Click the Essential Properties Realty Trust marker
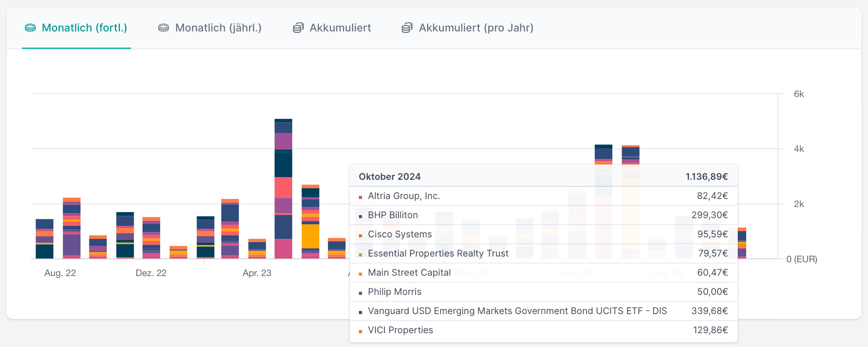The width and height of the screenshot is (868, 347). pos(360,255)
